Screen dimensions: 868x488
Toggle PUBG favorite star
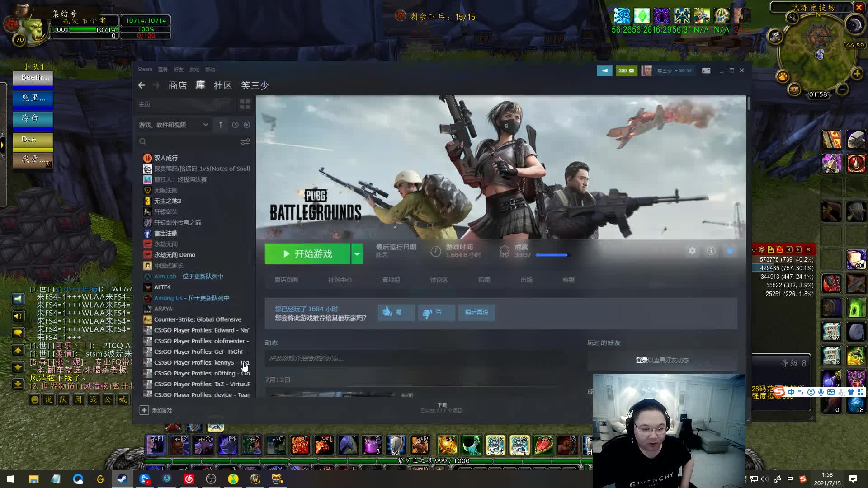click(730, 251)
